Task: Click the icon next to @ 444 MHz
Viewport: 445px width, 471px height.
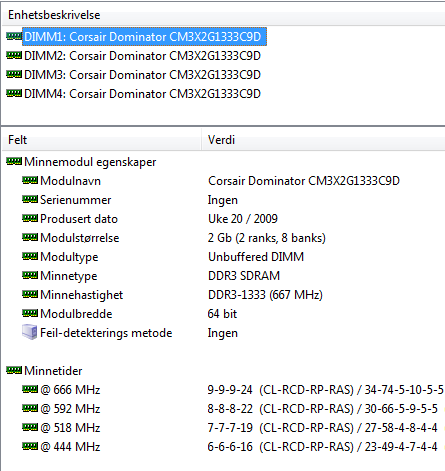Action: (30, 446)
